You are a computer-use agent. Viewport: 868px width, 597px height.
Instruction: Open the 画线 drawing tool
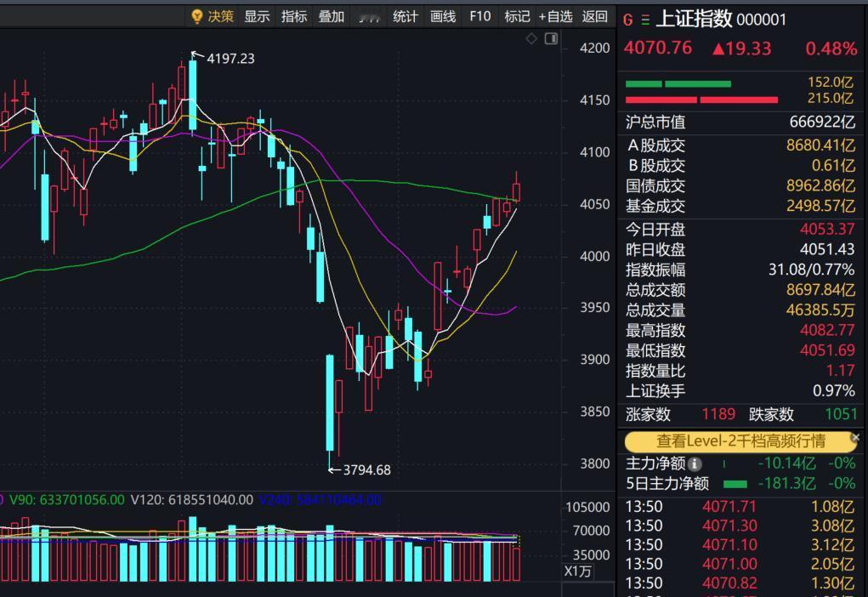point(441,16)
